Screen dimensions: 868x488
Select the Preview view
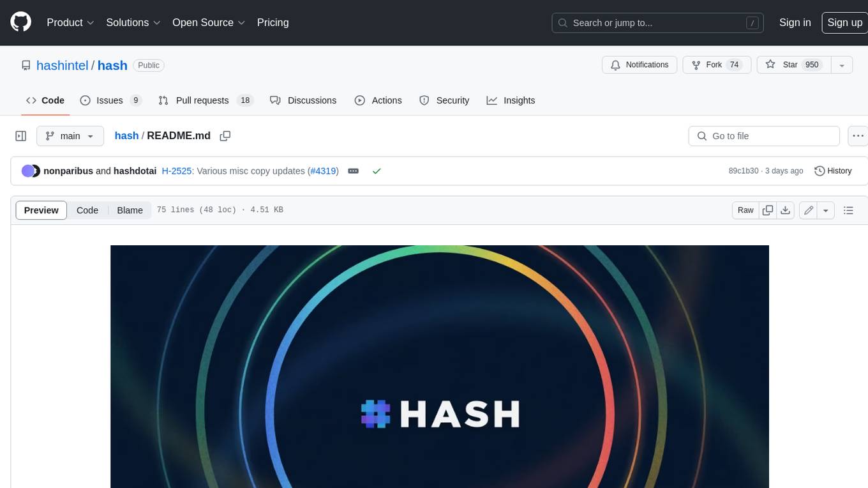click(41, 210)
